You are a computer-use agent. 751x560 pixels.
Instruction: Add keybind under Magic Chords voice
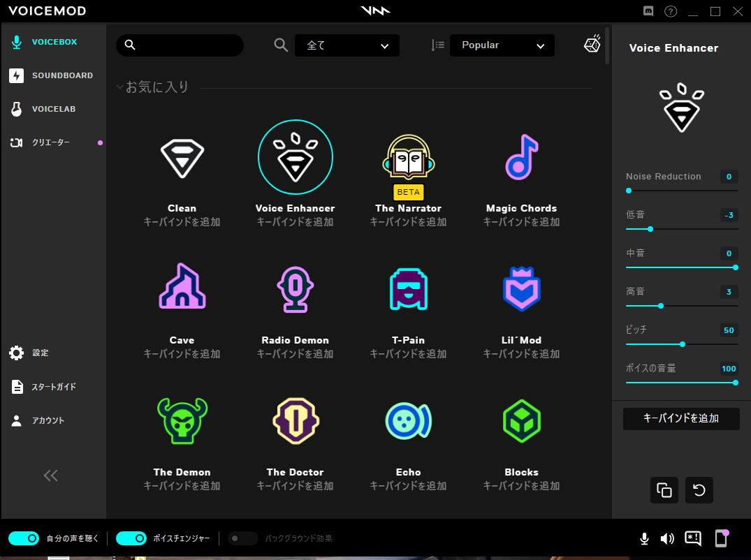pyautogui.click(x=522, y=222)
